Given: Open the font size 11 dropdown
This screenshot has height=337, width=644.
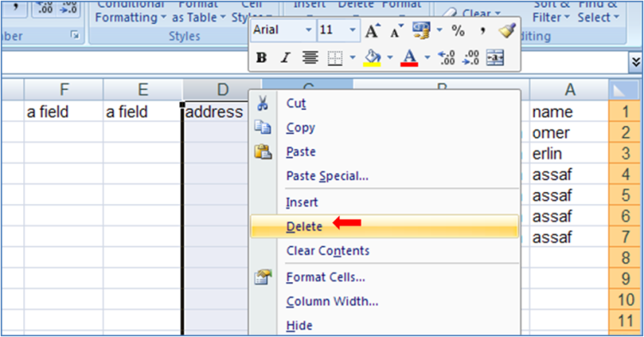Looking at the screenshot, I should tap(352, 30).
